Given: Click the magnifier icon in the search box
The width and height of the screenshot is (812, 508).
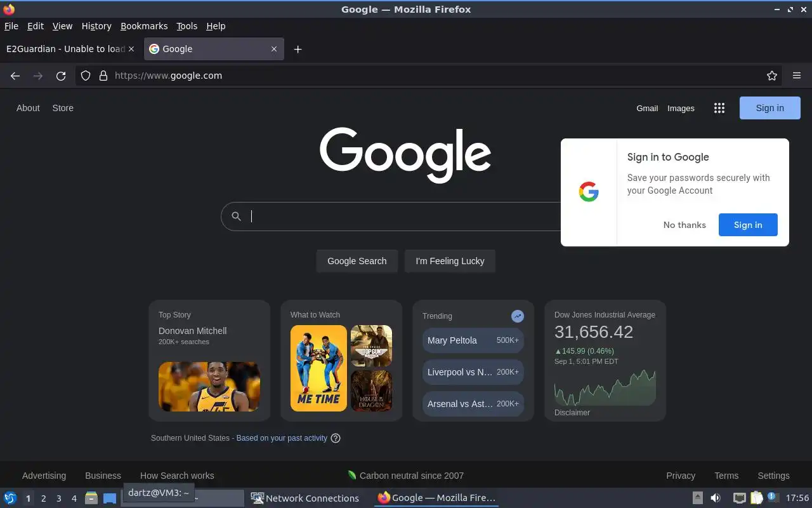Looking at the screenshot, I should (236, 217).
